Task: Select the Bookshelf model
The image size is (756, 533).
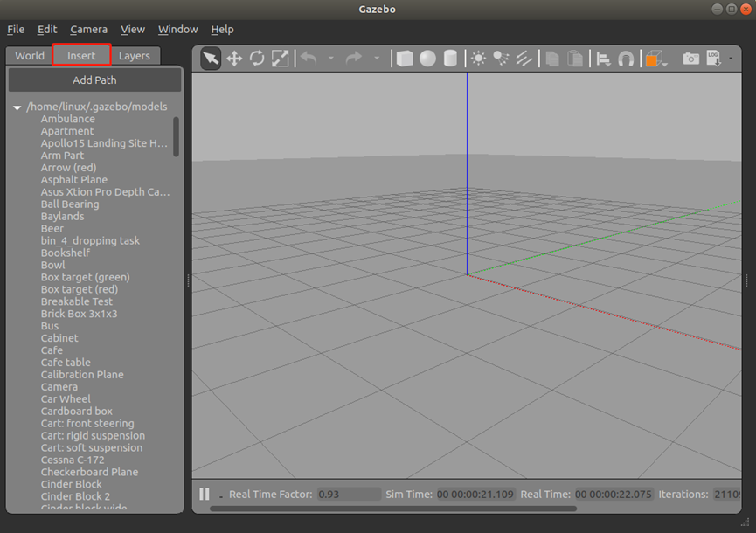Action: (66, 253)
